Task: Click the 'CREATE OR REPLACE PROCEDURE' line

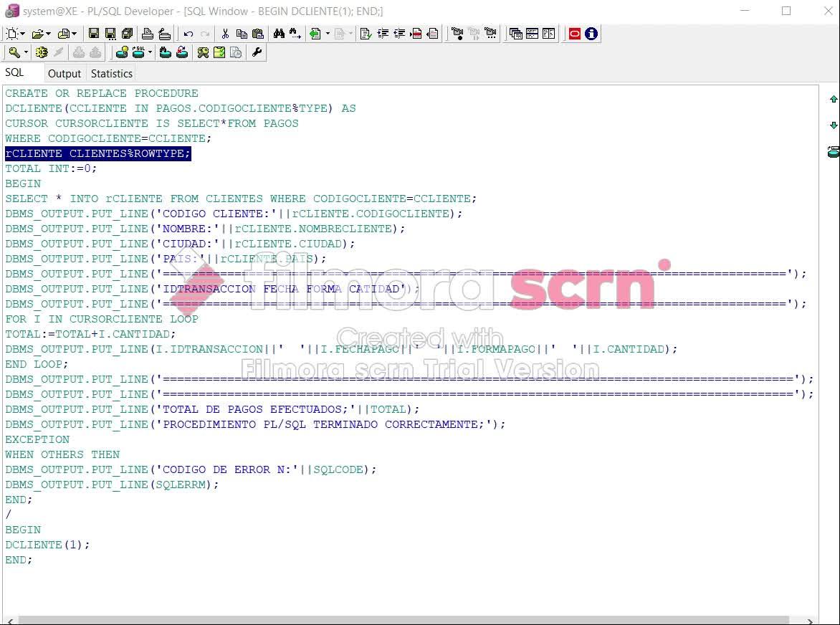Action: point(102,93)
